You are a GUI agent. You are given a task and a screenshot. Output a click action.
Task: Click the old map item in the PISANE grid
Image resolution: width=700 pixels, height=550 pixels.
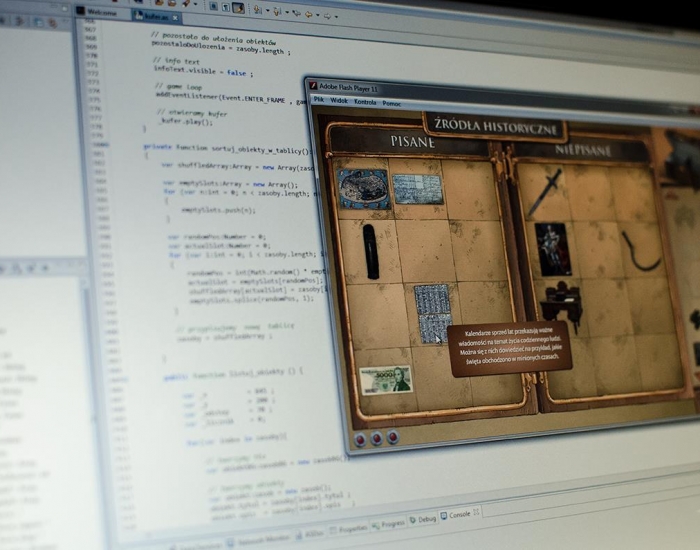(363, 187)
